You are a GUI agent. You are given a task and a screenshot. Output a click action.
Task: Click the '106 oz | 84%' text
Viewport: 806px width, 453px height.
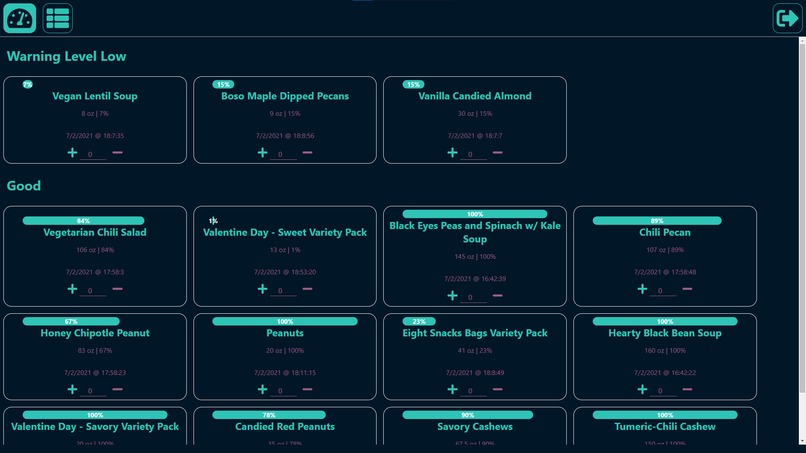click(95, 250)
